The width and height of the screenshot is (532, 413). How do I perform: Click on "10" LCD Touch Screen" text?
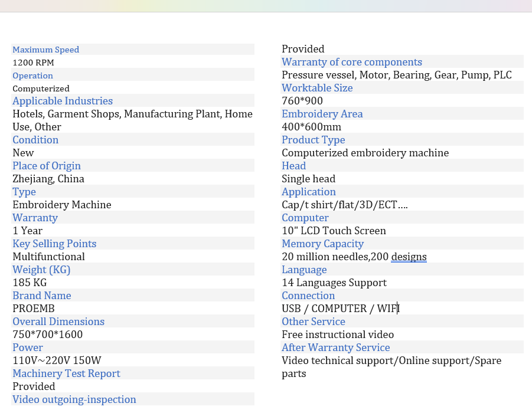point(334,231)
